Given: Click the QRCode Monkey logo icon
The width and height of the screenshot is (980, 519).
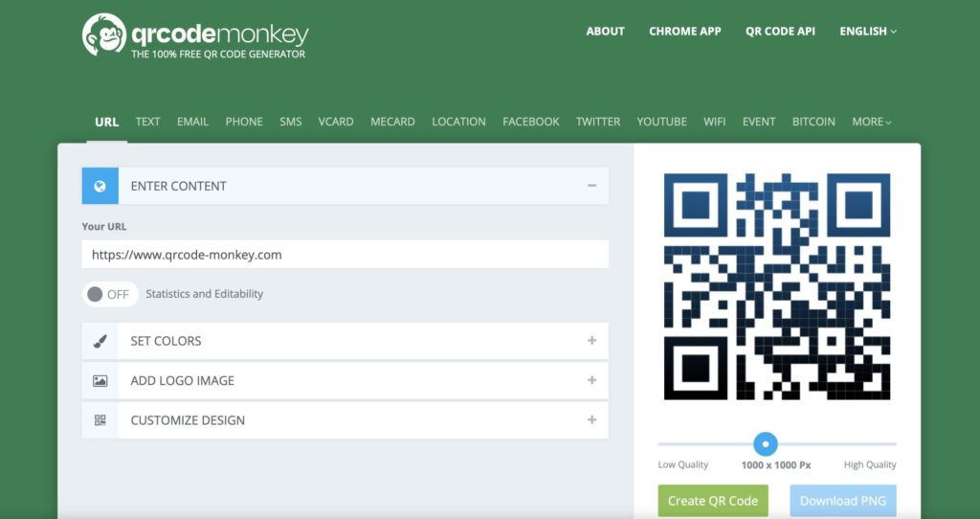Looking at the screenshot, I should tap(103, 34).
